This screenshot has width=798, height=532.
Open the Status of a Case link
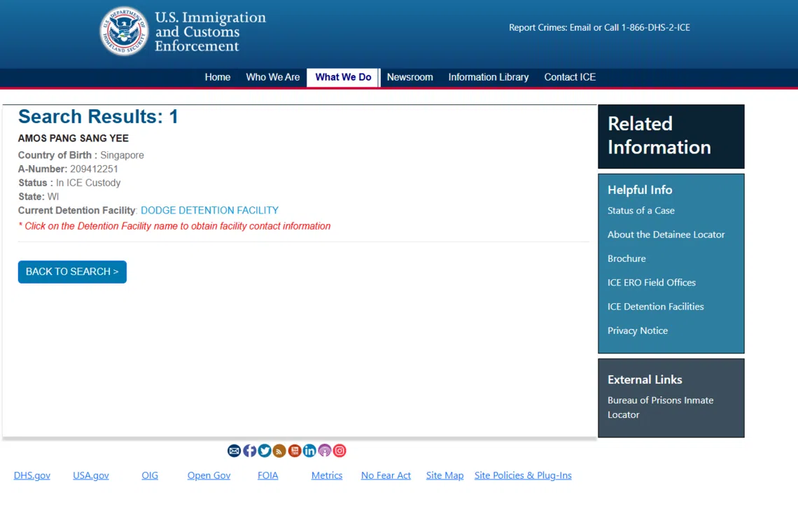pyautogui.click(x=640, y=210)
